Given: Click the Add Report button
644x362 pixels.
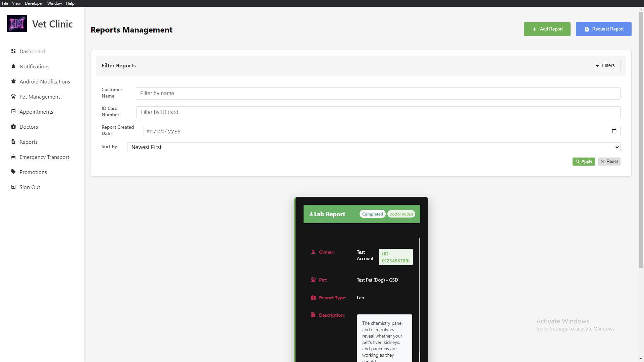Looking at the screenshot, I should click(x=547, y=29).
